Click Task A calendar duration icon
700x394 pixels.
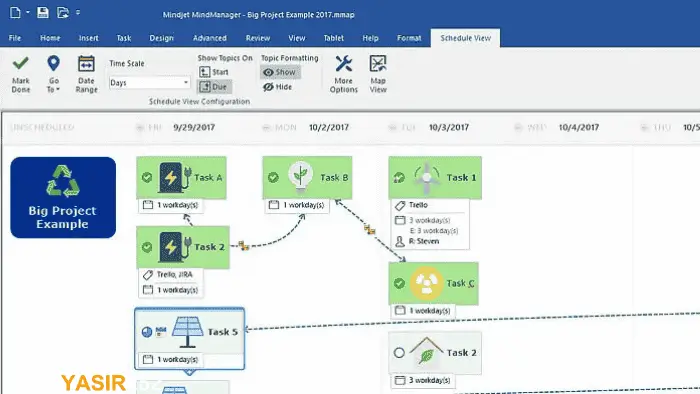(x=148, y=205)
